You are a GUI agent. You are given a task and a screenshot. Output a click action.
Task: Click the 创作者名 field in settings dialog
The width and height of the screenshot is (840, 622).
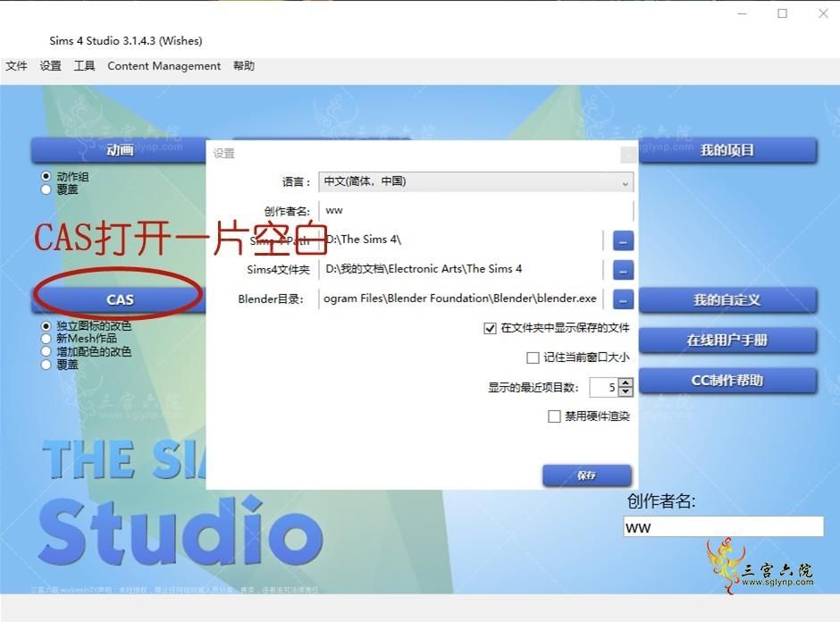pyautogui.click(x=475, y=211)
